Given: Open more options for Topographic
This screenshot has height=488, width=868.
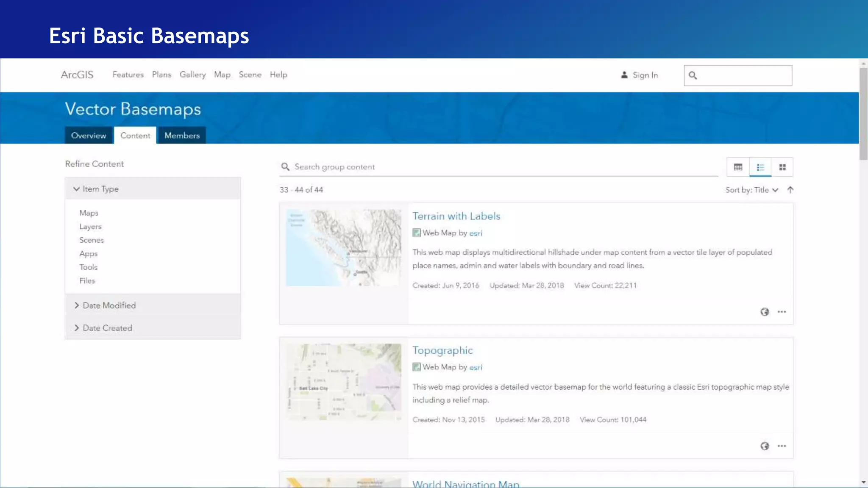Looking at the screenshot, I should [x=782, y=446].
